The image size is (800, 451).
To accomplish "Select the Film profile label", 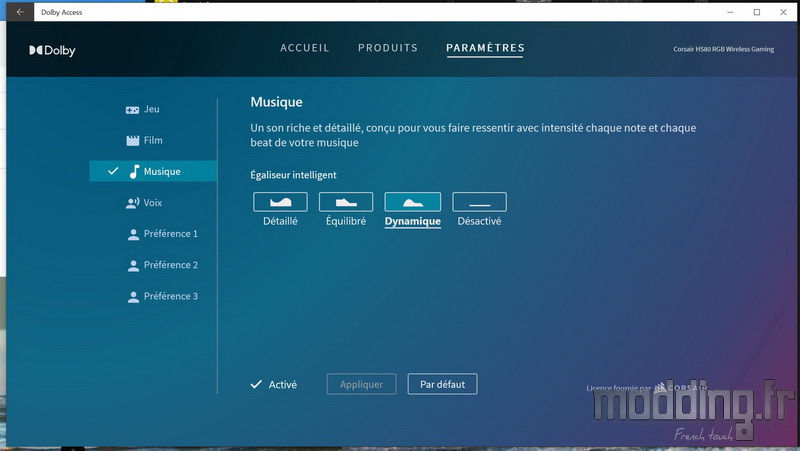I will tap(153, 140).
